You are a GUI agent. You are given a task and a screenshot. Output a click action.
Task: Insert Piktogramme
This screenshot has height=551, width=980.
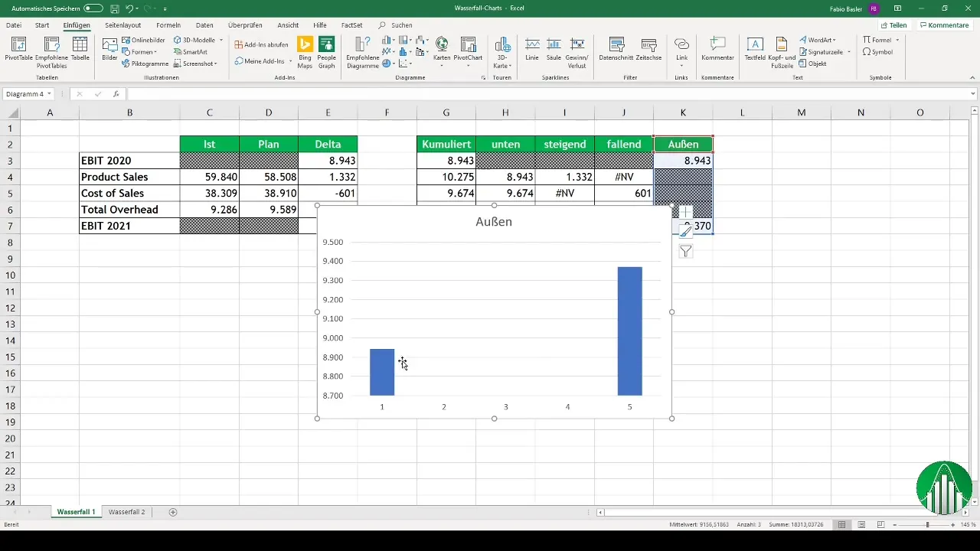pyautogui.click(x=145, y=64)
